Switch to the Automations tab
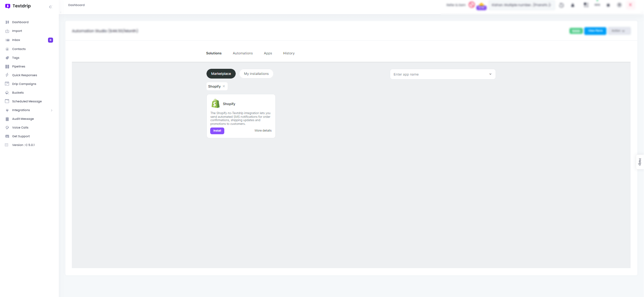Viewport: 644px width, 297px height. tap(243, 53)
